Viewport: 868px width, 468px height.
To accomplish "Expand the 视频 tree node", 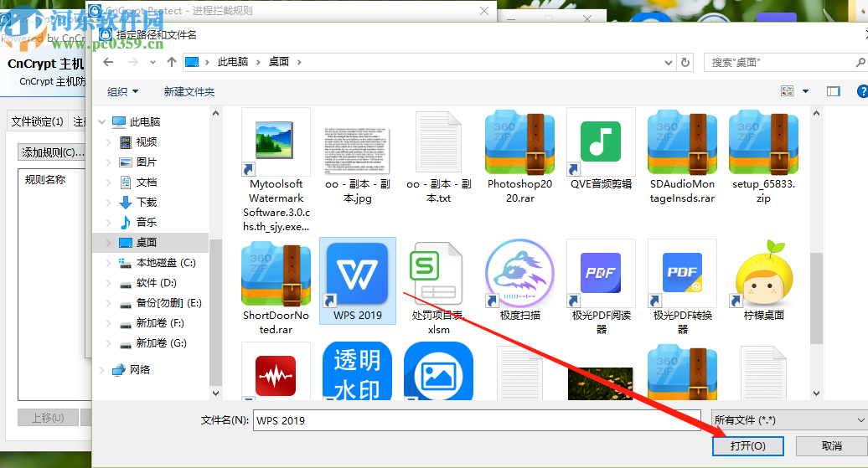I will (x=109, y=142).
